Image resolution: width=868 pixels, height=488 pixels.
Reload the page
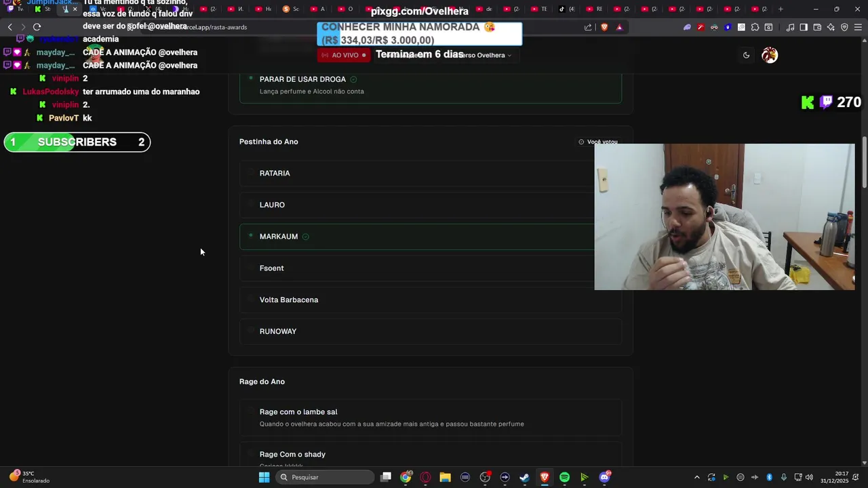coord(37,27)
